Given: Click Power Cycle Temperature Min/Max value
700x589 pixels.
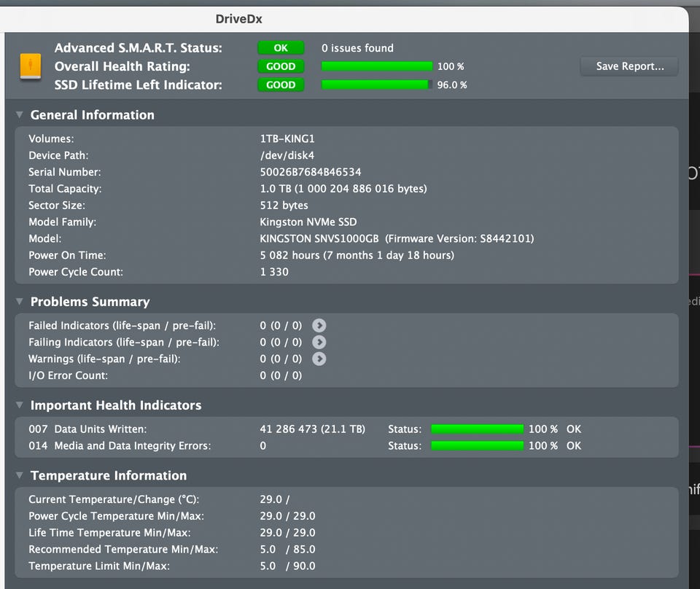Looking at the screenshot, I should 287,516.
